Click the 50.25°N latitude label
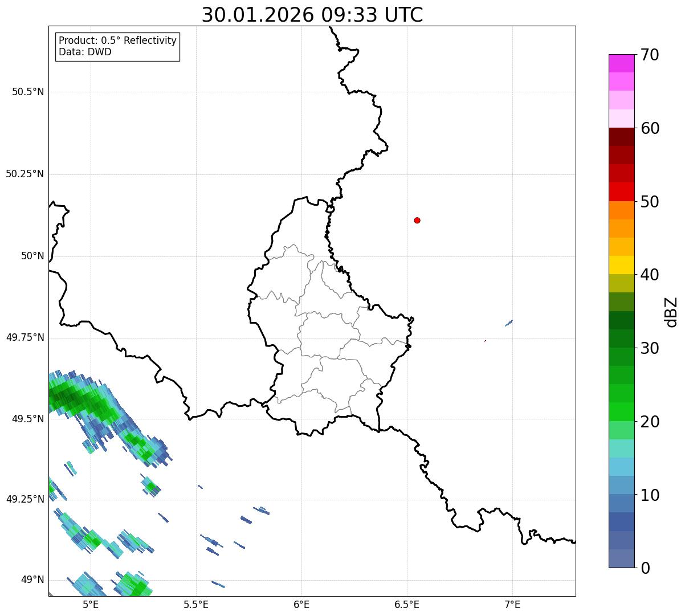 (x=25, y=174)
